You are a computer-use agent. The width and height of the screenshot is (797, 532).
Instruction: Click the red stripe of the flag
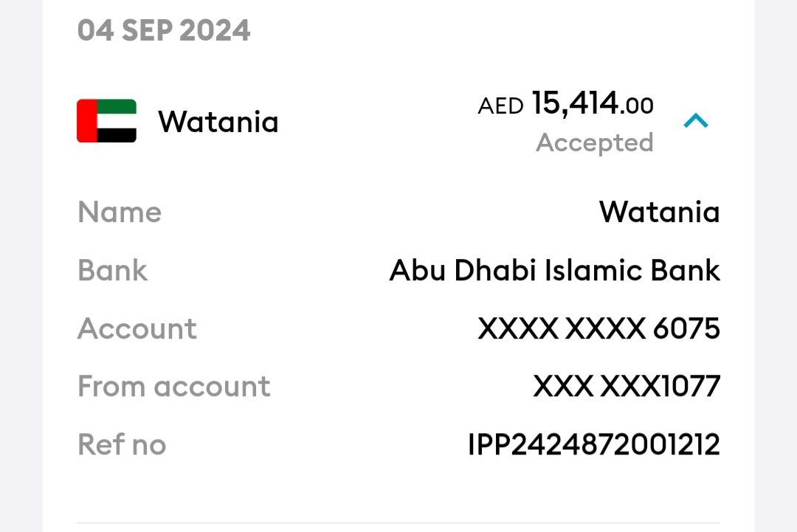pyautogui.click(x=87, y=121)
